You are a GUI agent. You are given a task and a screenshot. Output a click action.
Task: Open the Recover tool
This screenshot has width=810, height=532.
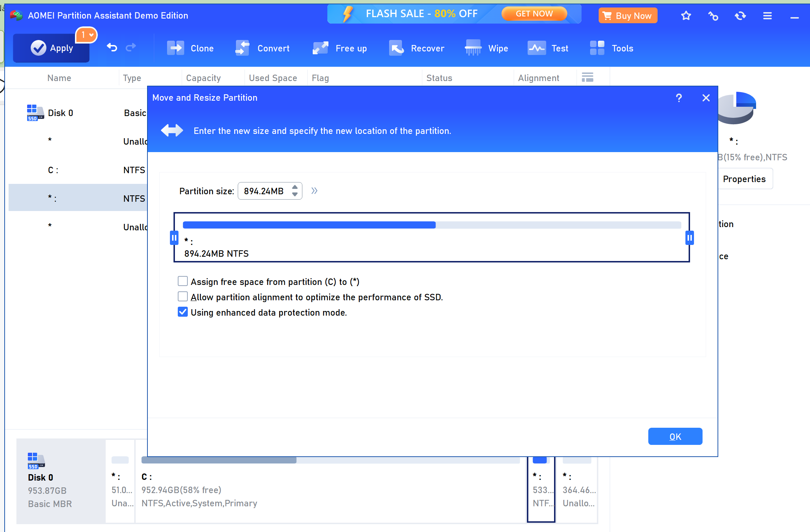[417, 48]
